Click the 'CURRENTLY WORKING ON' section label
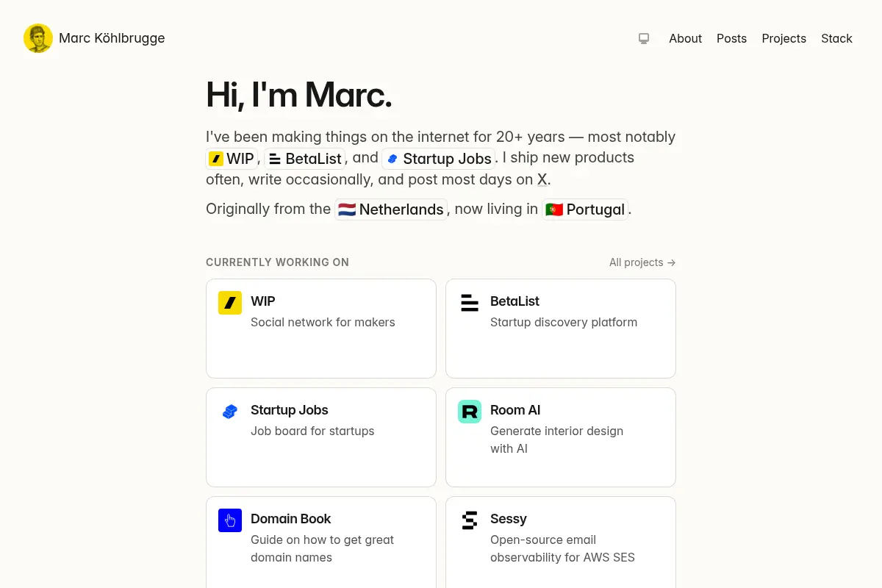The height and width of the screenshot is (588, 882). [x=277, y=262]
